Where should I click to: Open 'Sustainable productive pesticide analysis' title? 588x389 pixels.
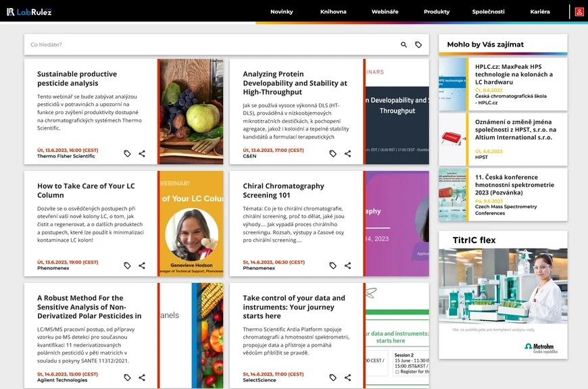click(77, 79)
